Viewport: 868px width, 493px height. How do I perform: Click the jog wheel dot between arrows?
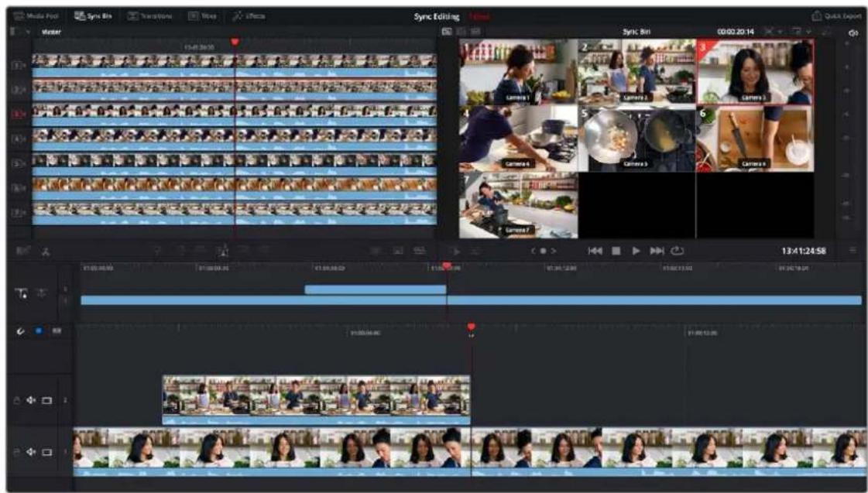[x=543, y=251]
